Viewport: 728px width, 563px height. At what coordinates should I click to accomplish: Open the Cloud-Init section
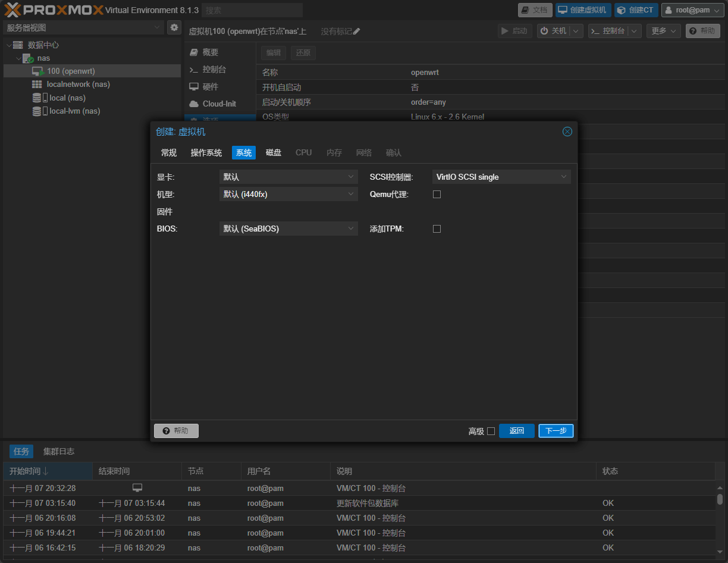[x=219, y=104]
